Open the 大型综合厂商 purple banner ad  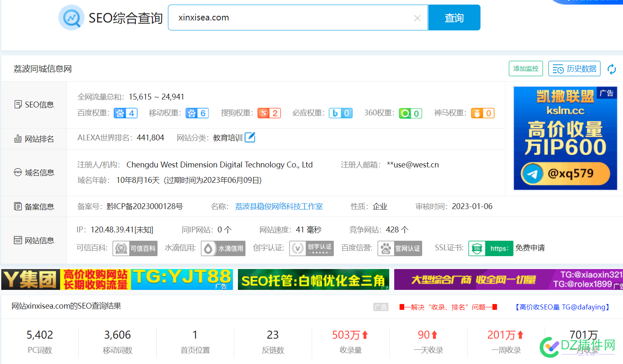point(508,279)
